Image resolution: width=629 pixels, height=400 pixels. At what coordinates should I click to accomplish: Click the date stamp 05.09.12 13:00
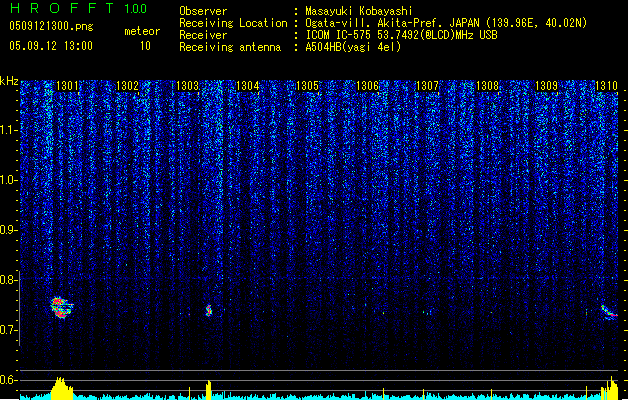(51, 46)
